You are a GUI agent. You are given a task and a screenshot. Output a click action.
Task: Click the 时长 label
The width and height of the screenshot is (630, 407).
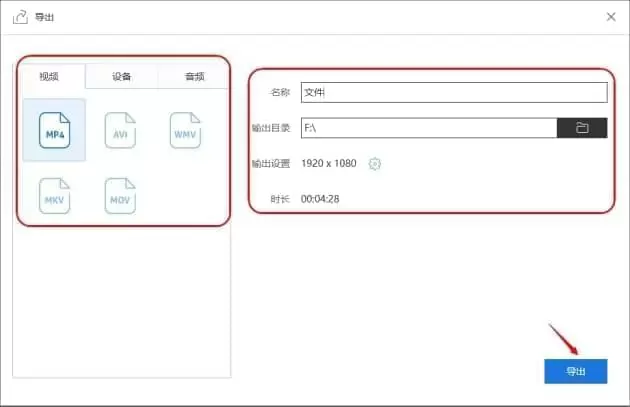(280, 199)
